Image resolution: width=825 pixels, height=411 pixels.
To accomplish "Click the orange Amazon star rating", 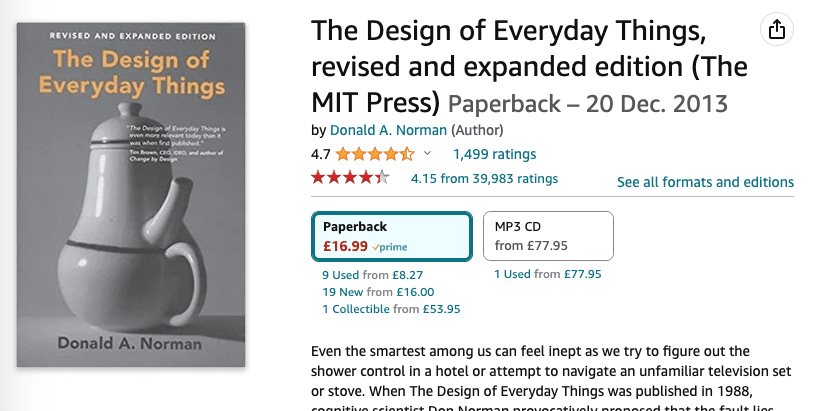I will [375, 154].
